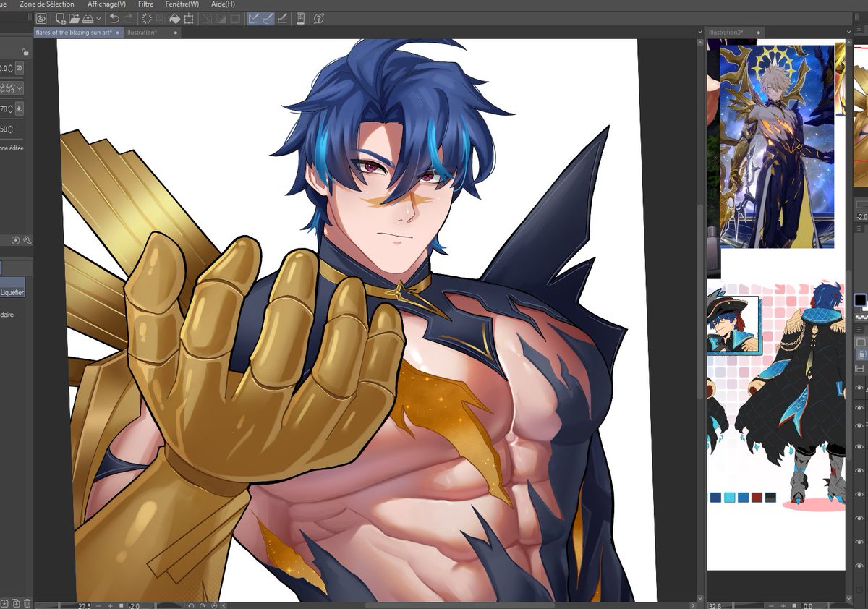Create a new canvas with New icon

coord(60,19)
